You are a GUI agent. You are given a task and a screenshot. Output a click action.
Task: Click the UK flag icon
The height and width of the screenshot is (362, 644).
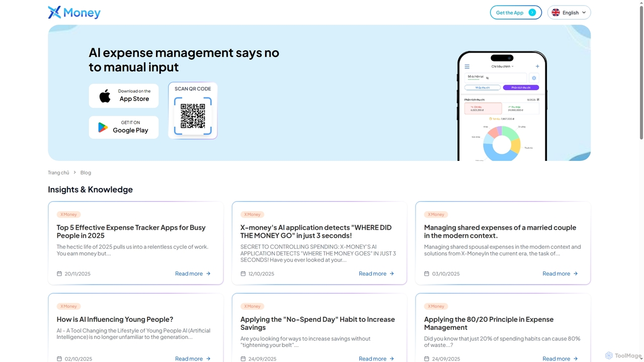[555, 13]
